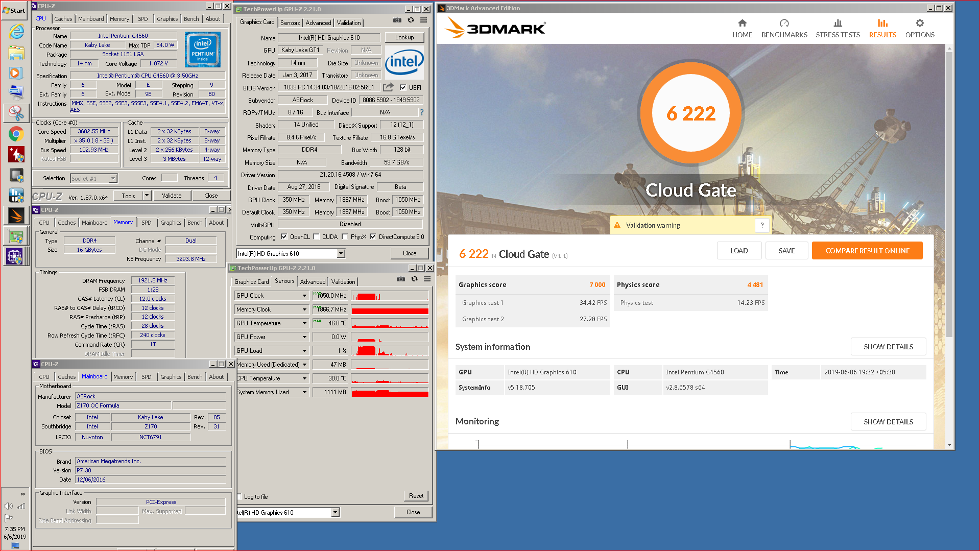Open Socket #1 selection dropdown
This screenshot has width=980, height=551.
point(113,178)
